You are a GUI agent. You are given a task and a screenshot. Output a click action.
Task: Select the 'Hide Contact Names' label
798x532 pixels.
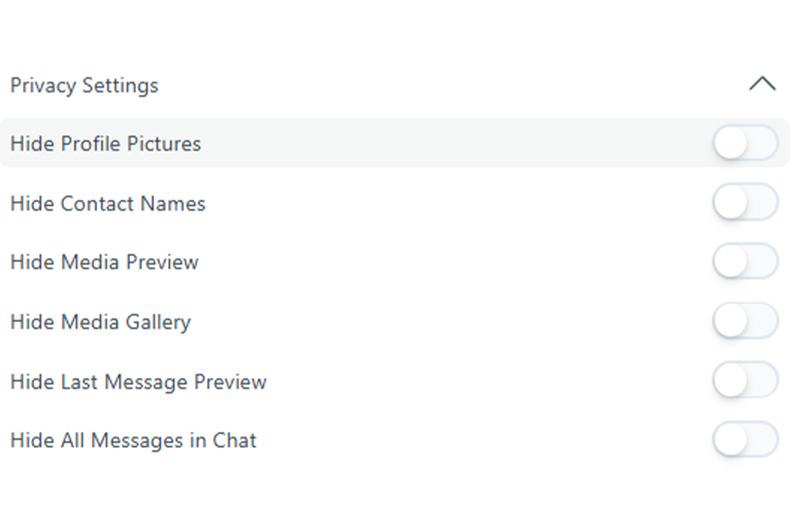[108, 204]
